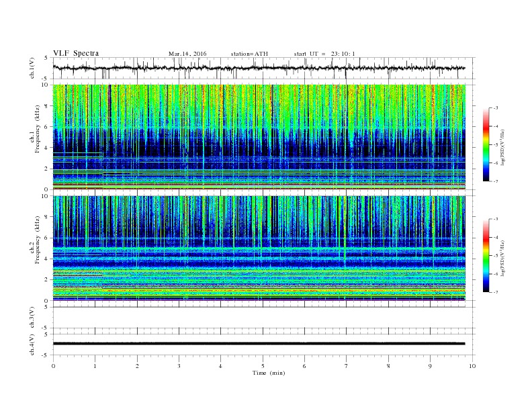Image resolution: width=532 pixels, height=411 pixels.
Task: Click the "-7" tick on the ch.2 colorbar
Action: tap(496, 292)
